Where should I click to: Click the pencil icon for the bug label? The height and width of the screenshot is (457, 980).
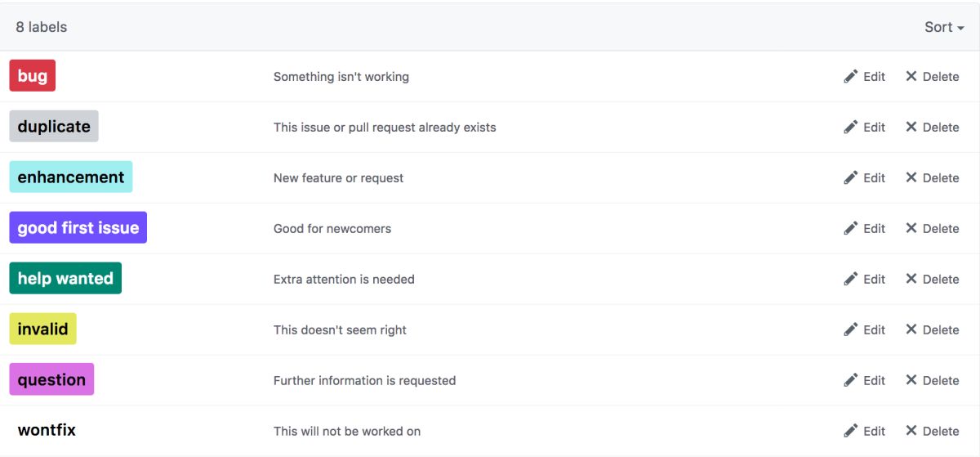coord(851,76)
